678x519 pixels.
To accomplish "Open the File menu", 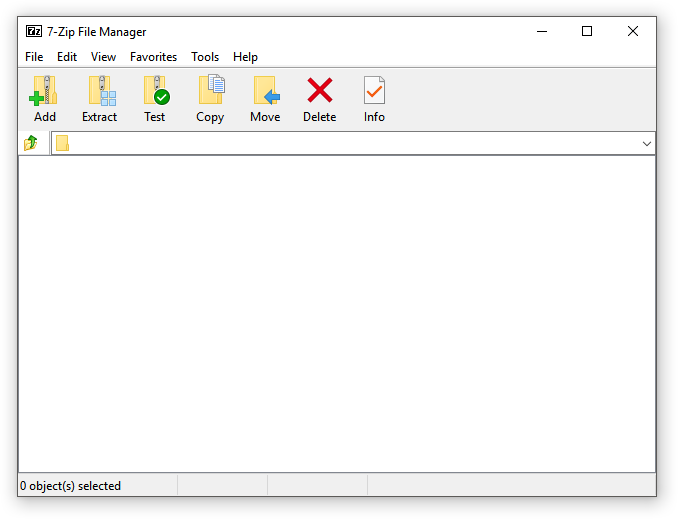I will (x=34, y=57).
